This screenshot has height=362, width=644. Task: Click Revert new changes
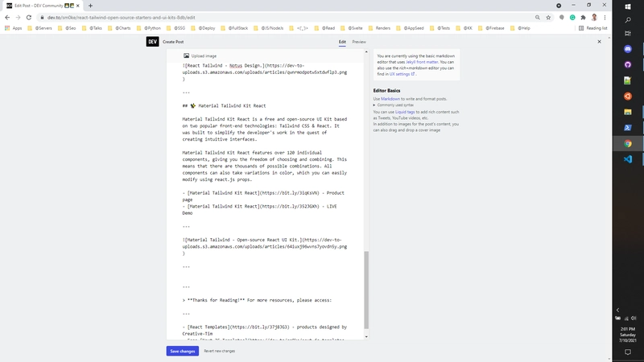[219, 351]
